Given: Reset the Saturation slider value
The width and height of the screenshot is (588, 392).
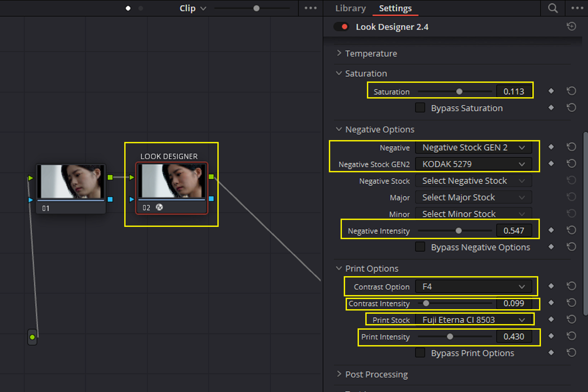Looking at the screenshot, I should 571,91.
